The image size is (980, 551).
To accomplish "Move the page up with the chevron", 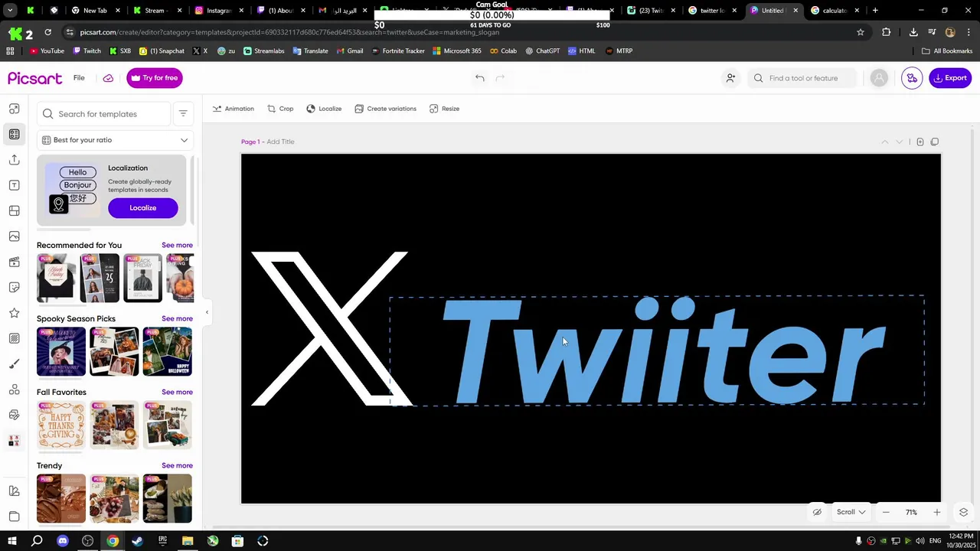I will pos(884,142).
